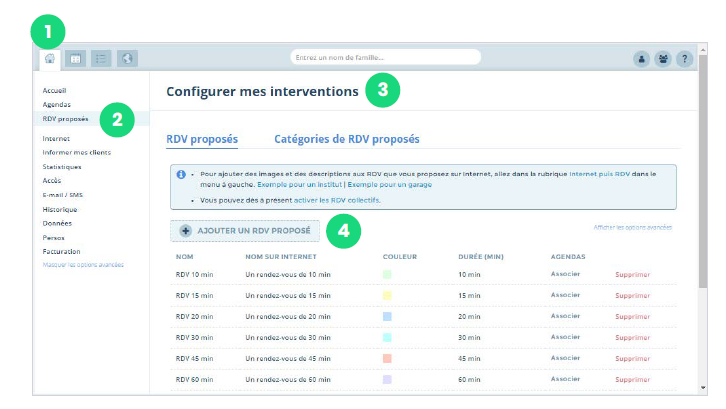Click the globe icon in toolbar

pos(127,58)
